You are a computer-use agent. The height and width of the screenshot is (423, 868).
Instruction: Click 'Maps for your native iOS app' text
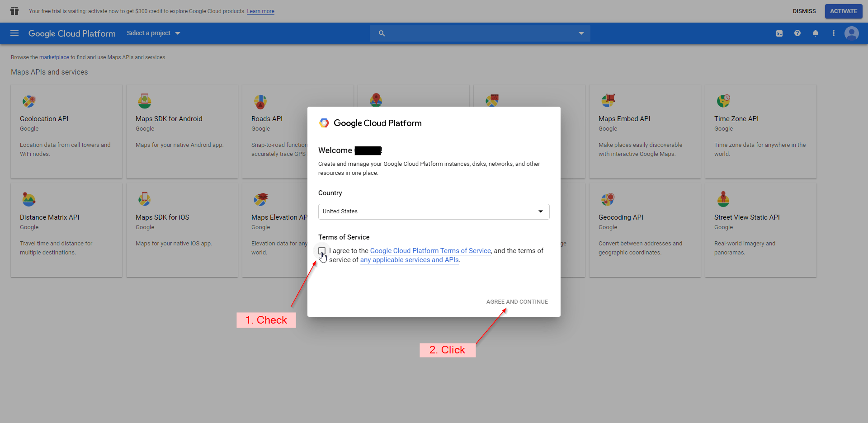[174, 244]
